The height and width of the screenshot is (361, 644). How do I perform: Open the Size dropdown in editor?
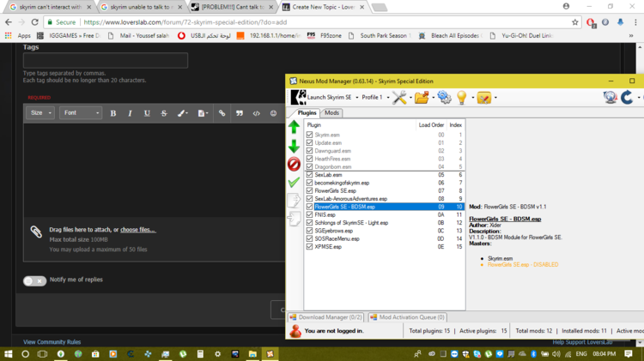[x=40, y=113]
